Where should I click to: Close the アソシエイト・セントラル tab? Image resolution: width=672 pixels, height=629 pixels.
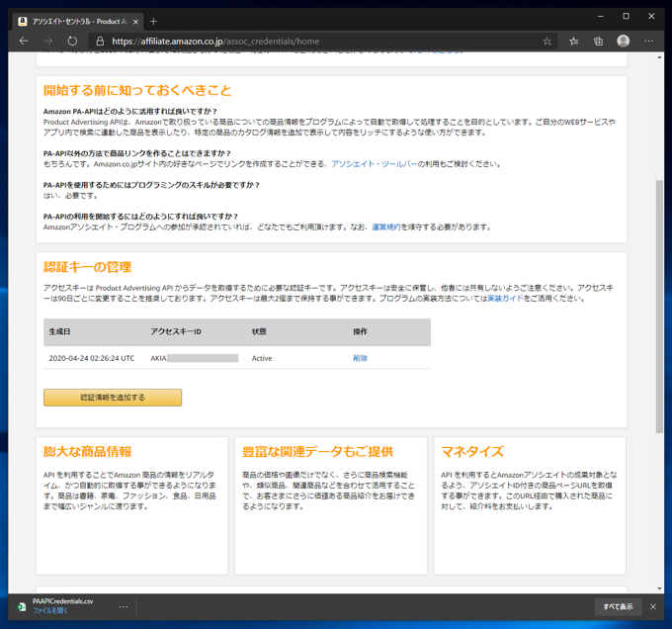tap(135, 22)
